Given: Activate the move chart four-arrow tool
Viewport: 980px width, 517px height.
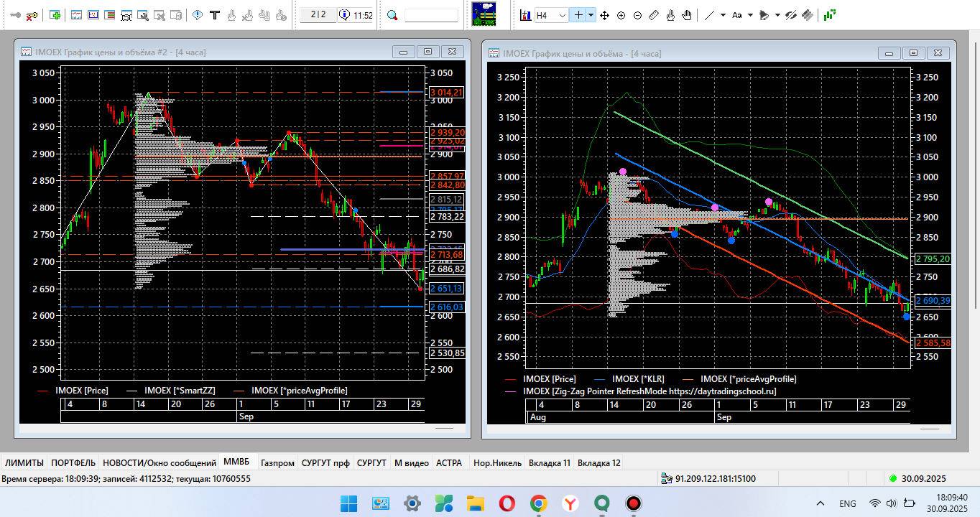Looking at the screenshot, I should (x=604, y=15).
